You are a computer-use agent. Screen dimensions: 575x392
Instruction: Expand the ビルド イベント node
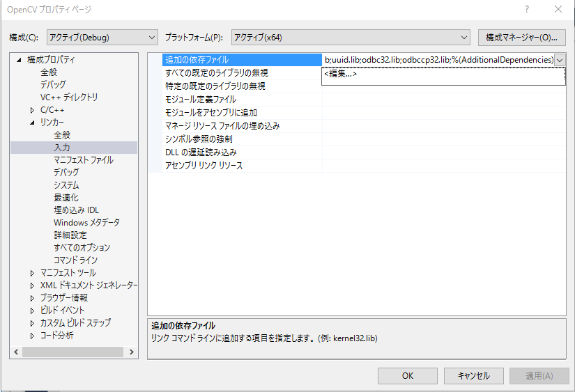(x=32, y=311)
